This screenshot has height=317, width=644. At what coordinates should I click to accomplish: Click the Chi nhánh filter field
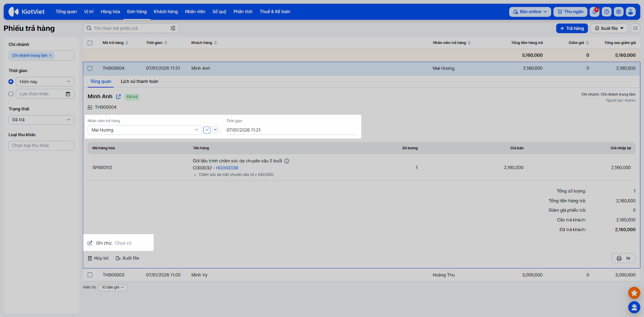(41, 56)
